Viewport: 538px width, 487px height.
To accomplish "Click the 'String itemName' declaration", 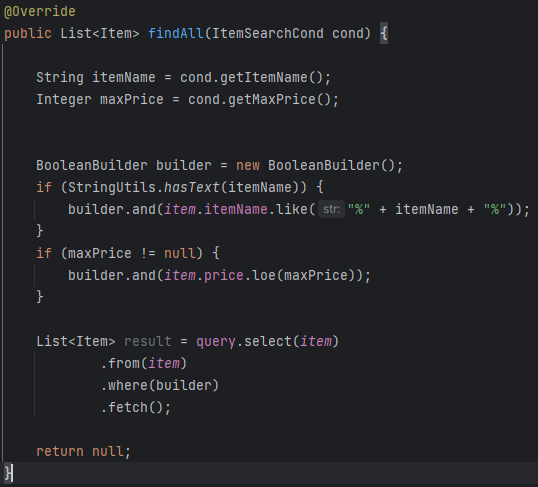I will coord(96,78).
